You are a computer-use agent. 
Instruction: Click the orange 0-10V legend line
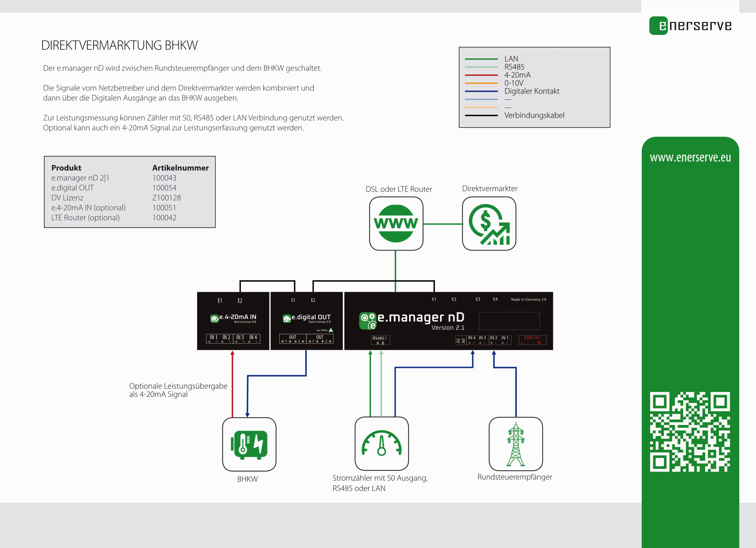[481, 83]
